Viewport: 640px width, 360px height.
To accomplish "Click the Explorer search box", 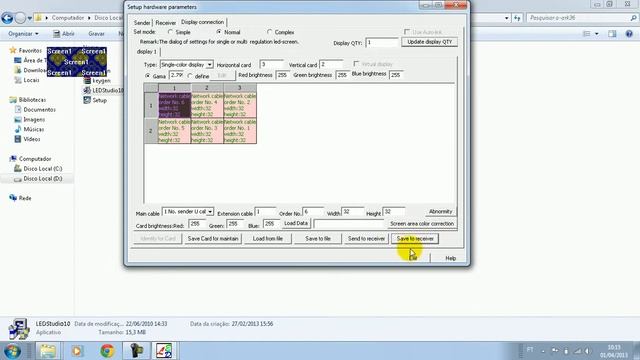I will tap(582, 18).
